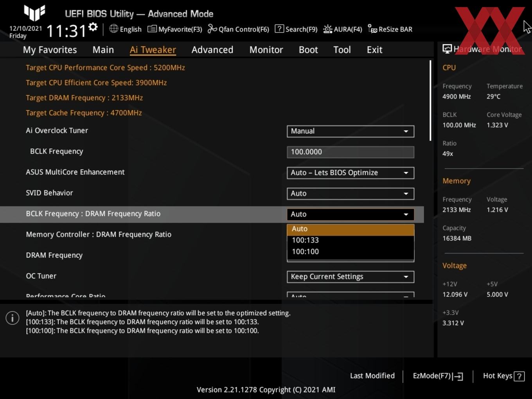Open the Exit tab
Image resolution: width=532 pixels, height=399 pixels.
374,50
